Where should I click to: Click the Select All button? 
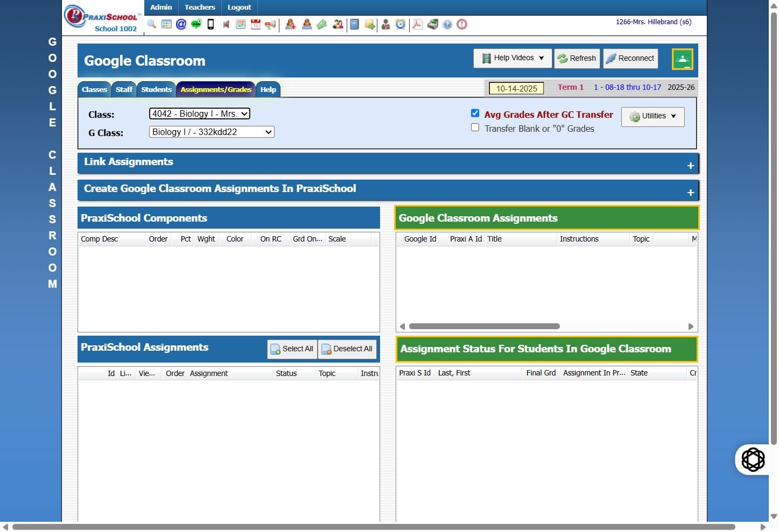tap(292, 349)
